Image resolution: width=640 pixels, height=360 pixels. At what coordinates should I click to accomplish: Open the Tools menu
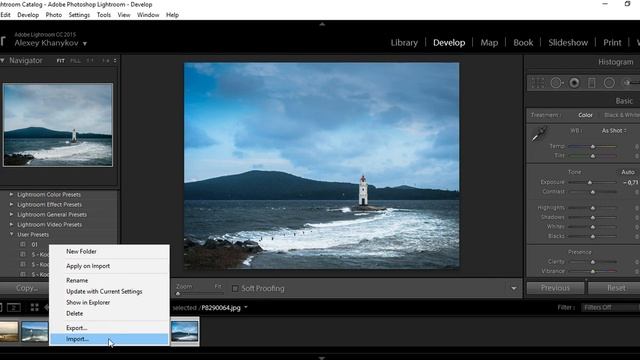(x=104, y=15)
